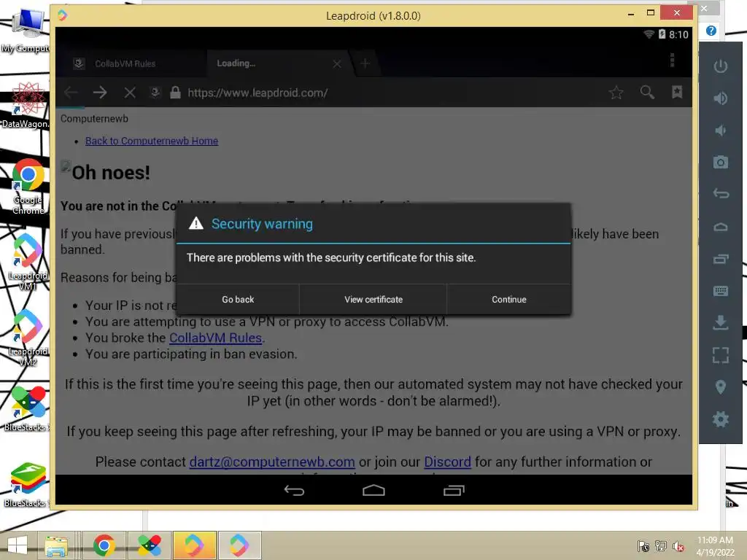This screenshot has width=747, height=560.
Task: Toggle fullscreen with sidebar icon
Action: point(720,355)
